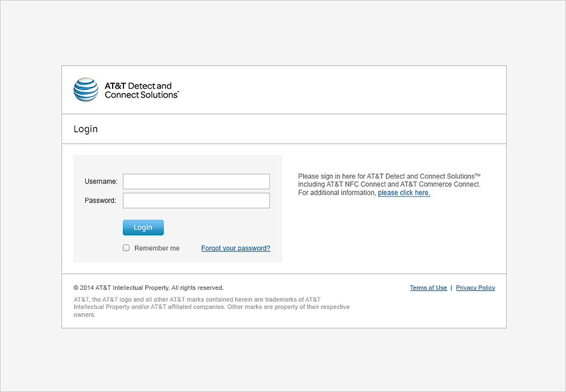Viewport: 566px width, 392px height.
Task: Click the Remember me label text
Action: 157,248
